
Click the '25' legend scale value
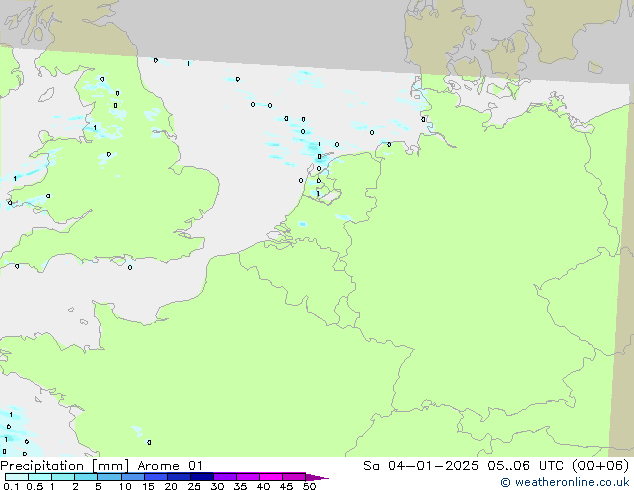tap(194, 486)
